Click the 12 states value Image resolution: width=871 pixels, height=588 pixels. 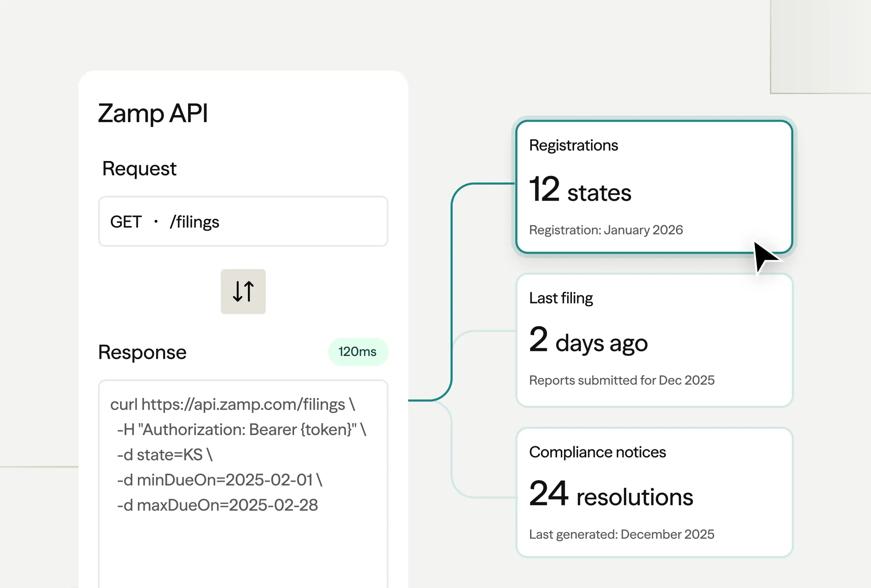tap(580, 190)
